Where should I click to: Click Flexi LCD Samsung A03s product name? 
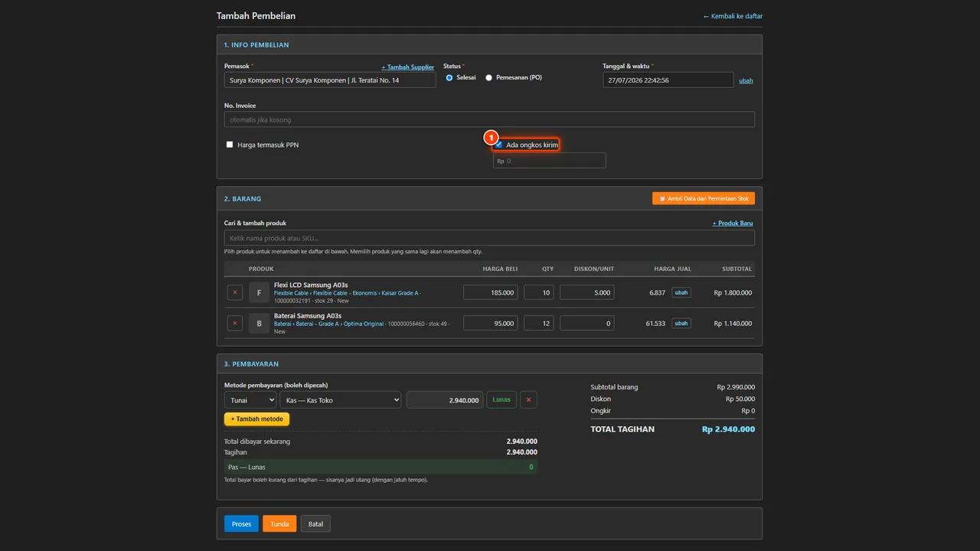[x=311, y=285]
